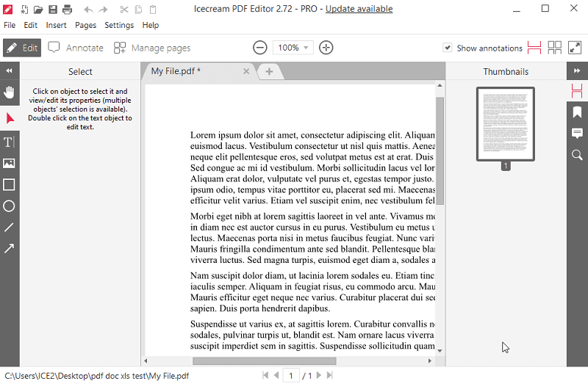Screen dimensions: 588x384
Task: Pick the Rectangle drawing tool
Action: click(x=10, y=185)
